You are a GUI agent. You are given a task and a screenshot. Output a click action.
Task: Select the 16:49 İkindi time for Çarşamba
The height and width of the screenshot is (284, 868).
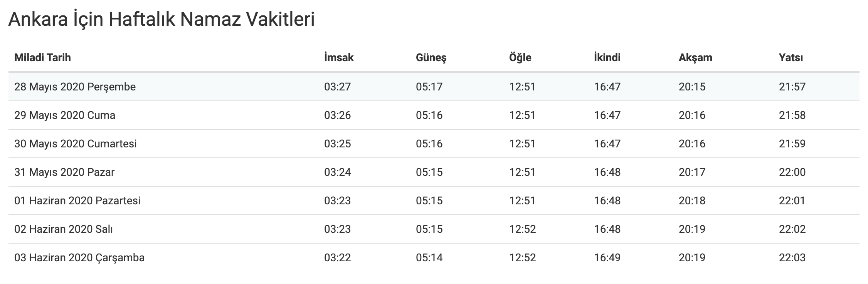click(607, 257)
